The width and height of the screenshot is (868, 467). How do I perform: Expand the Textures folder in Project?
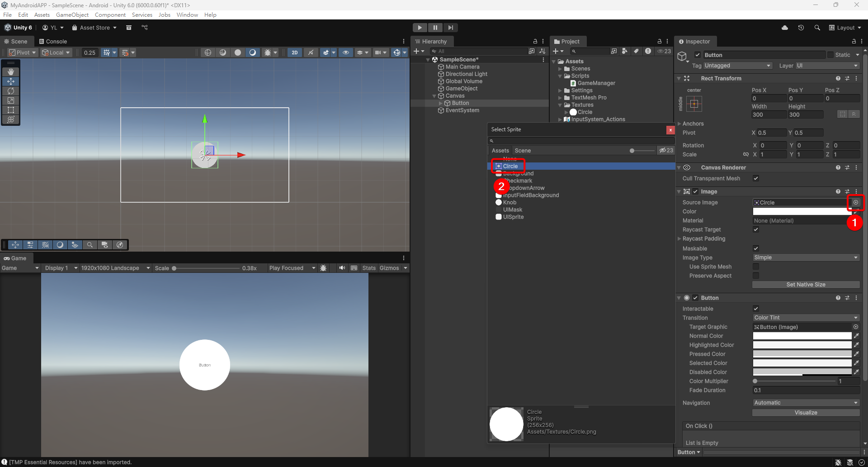tap(561, 105)
